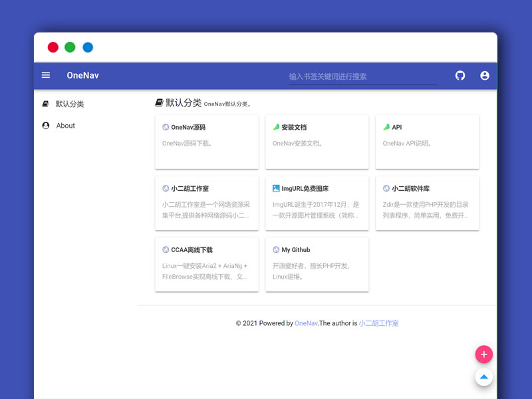Open the 小二胡软件库 bookmark card
532x399 pixels.
(x=427, y=203)
